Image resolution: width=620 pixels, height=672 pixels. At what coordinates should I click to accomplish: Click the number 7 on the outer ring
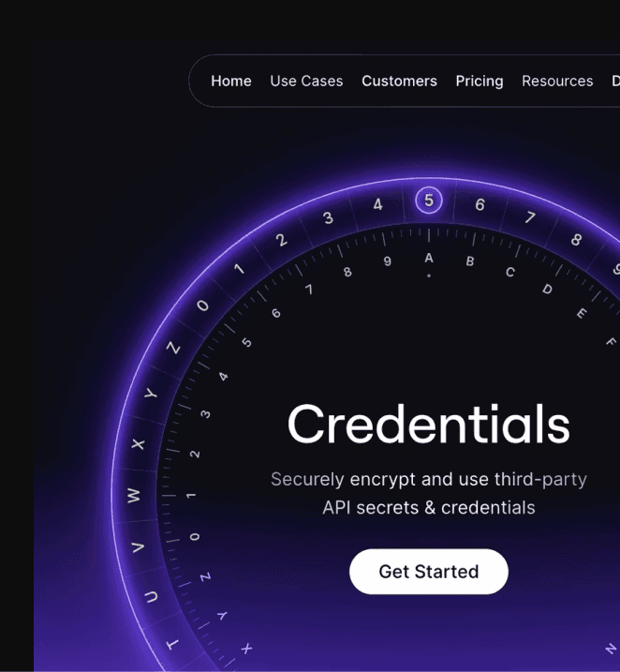click(x=530, y=217)
